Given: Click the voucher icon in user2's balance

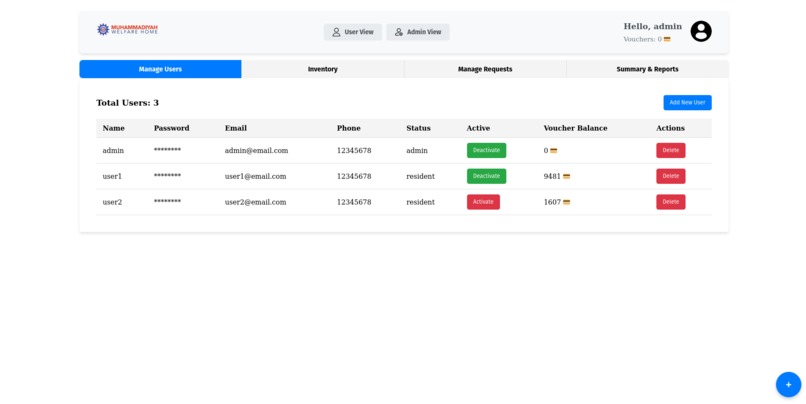Looking at the screenshot, I should coord(566,202).
